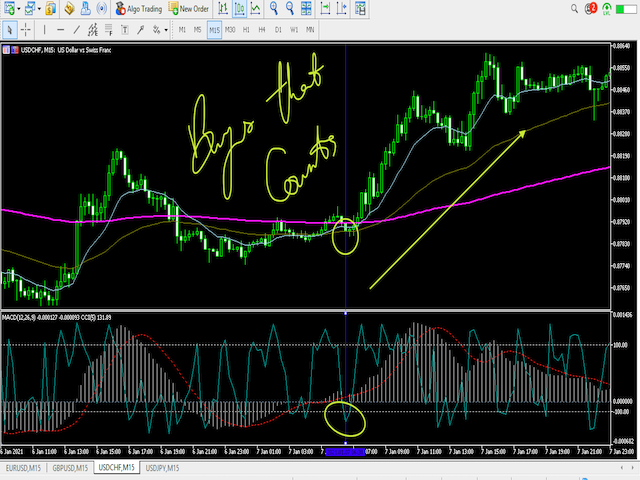
Task: Open the USDJPY,M15 chart tab
Action: coord(162,468)
